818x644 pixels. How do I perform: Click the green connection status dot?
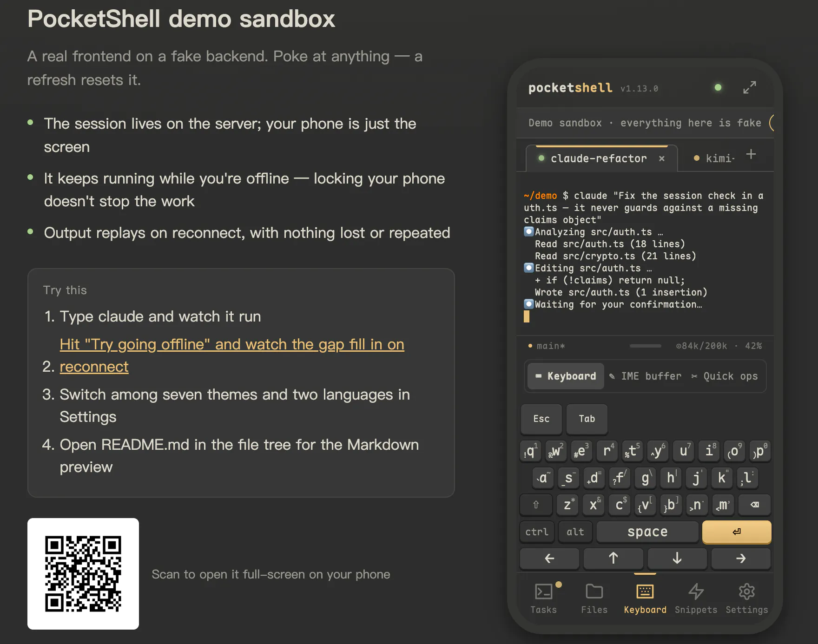click(718, 87)
